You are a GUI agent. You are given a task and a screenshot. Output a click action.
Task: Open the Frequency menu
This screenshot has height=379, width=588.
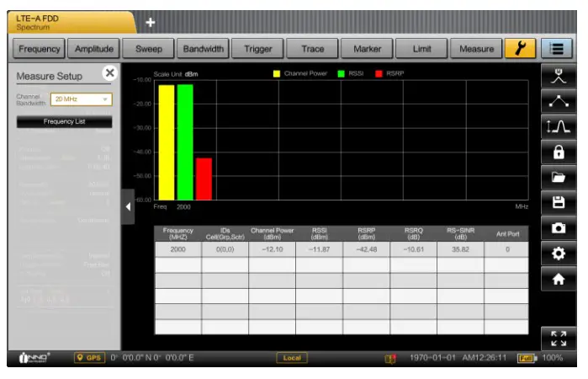[x=40, y=49]
